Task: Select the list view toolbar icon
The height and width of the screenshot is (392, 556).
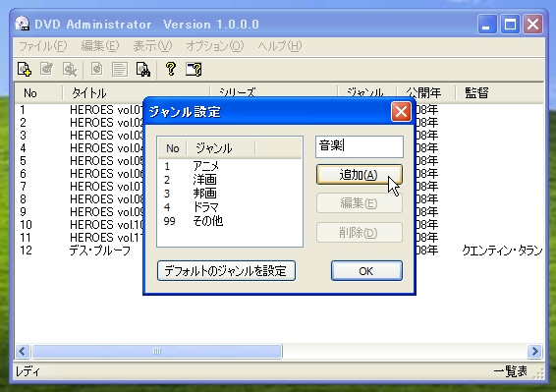Action: pyautogui.click(x=120, y=69)
